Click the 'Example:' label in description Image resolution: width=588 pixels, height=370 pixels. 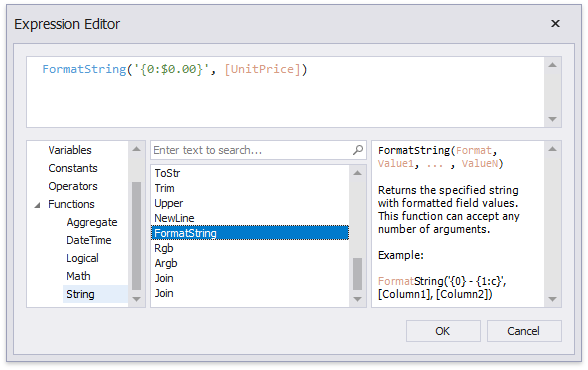pos(400,255)
